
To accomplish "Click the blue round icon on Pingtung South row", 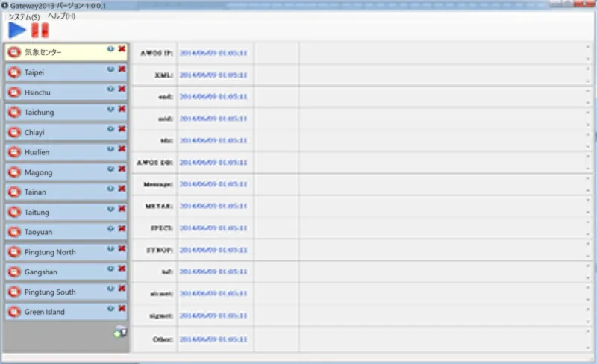I will click(x=110, y=288).
